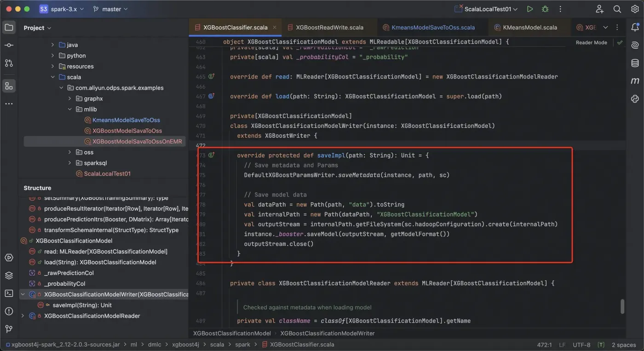Click the override gutter icon on line 465

tap(212, 76)
